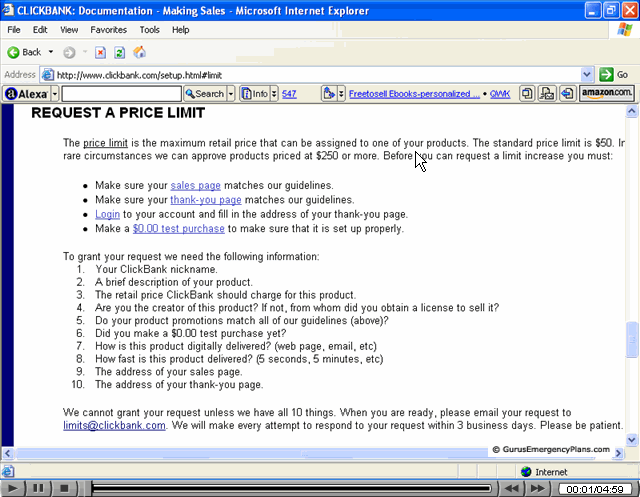Click the video playback progress bar
This screenshot has width=640, height=497.
click(x=291, y=488)
